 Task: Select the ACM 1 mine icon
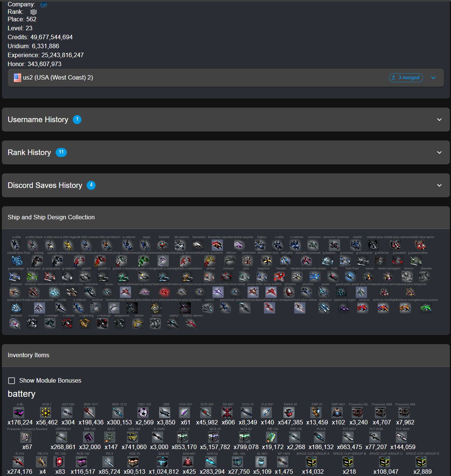[46, 412]
